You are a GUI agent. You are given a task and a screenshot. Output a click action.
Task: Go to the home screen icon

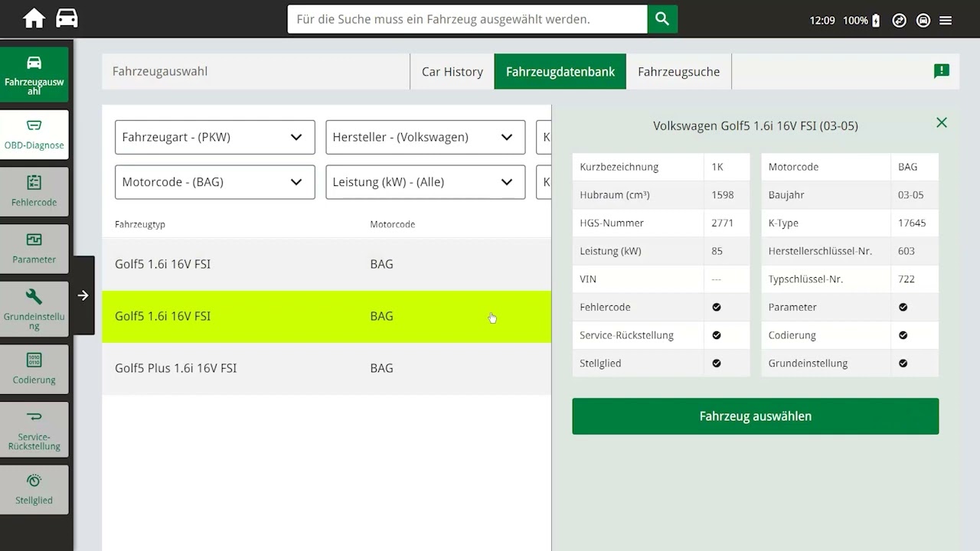[x=34, y=18]
